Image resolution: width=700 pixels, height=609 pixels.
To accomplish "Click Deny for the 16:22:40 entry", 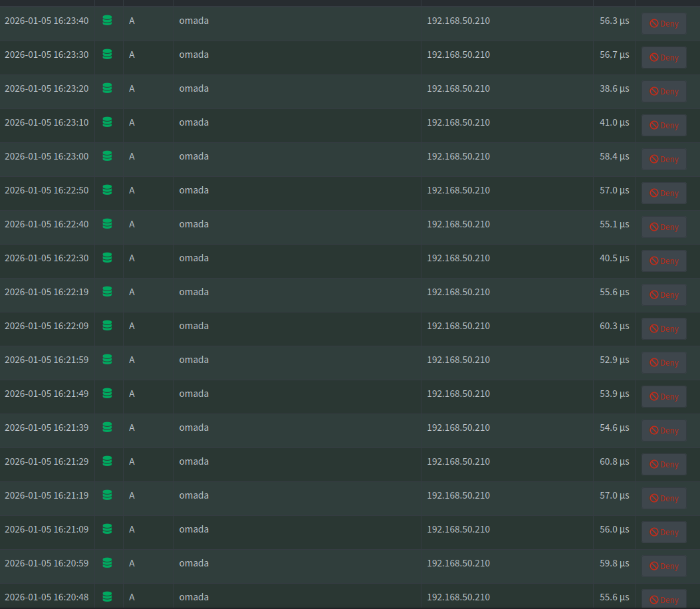I will point(663,227).
